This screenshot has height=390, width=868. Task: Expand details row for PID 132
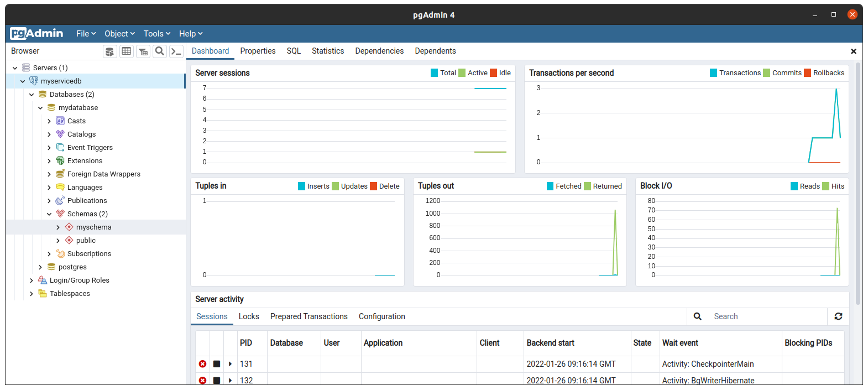(231, 381)
